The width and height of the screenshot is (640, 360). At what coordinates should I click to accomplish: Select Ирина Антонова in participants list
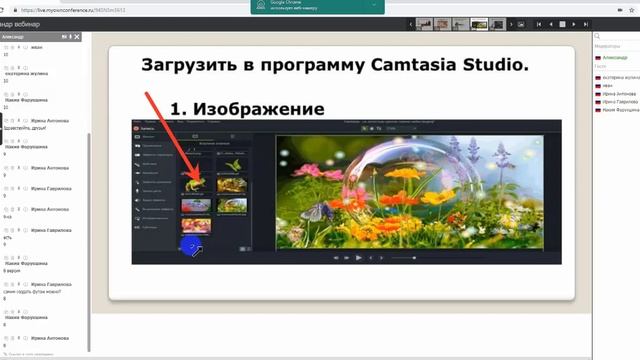coord(616,94)
